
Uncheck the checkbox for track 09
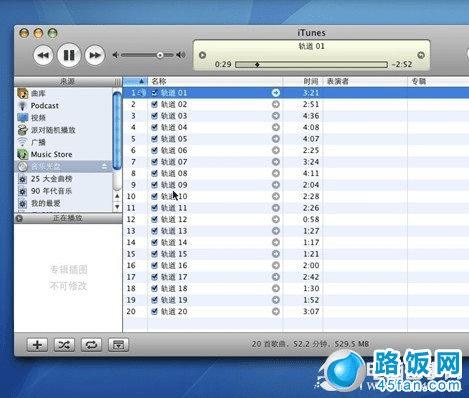pos(154,185)
